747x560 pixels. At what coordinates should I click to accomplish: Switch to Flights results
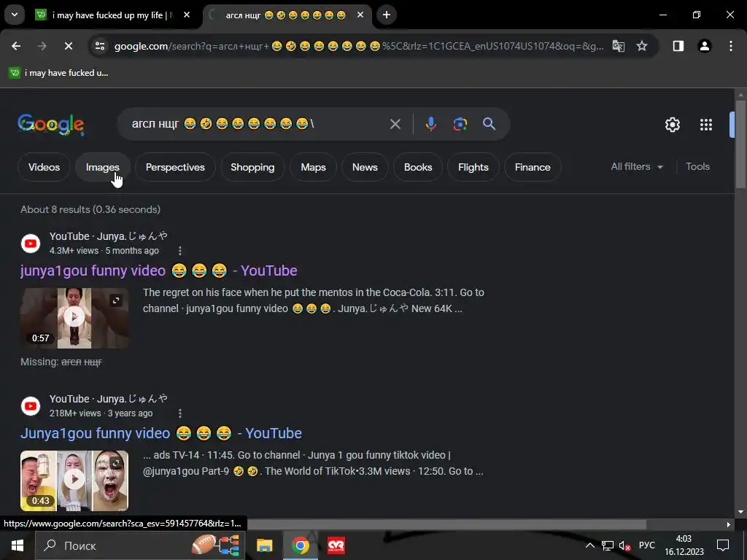click(473, 167)
